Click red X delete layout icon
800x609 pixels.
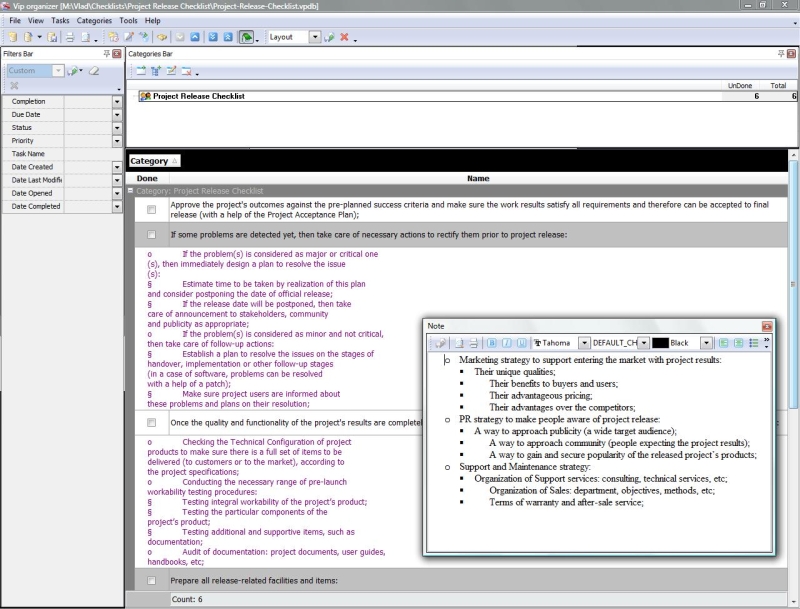pos(344,37)
